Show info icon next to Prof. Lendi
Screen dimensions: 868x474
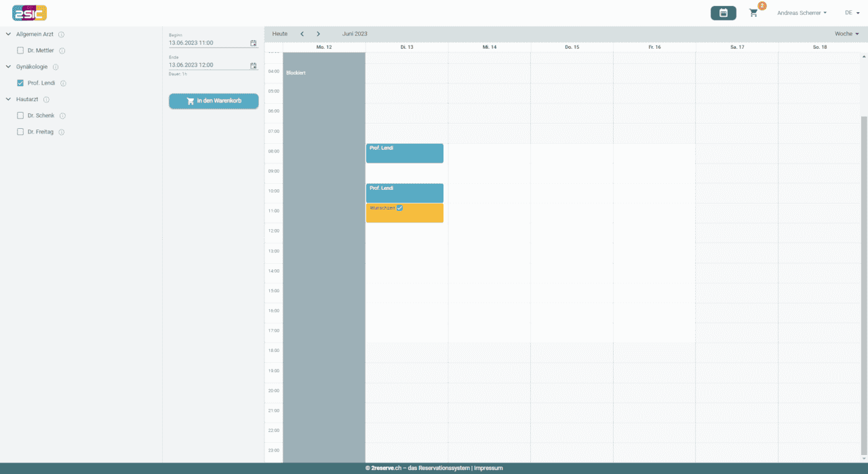click(63, 83)
